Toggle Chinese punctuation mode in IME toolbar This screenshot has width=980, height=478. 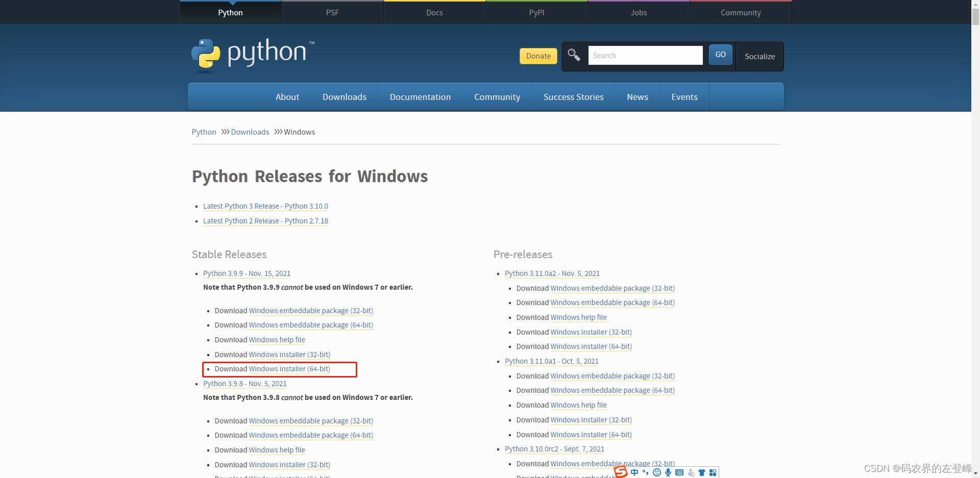(x=646, y=472)
